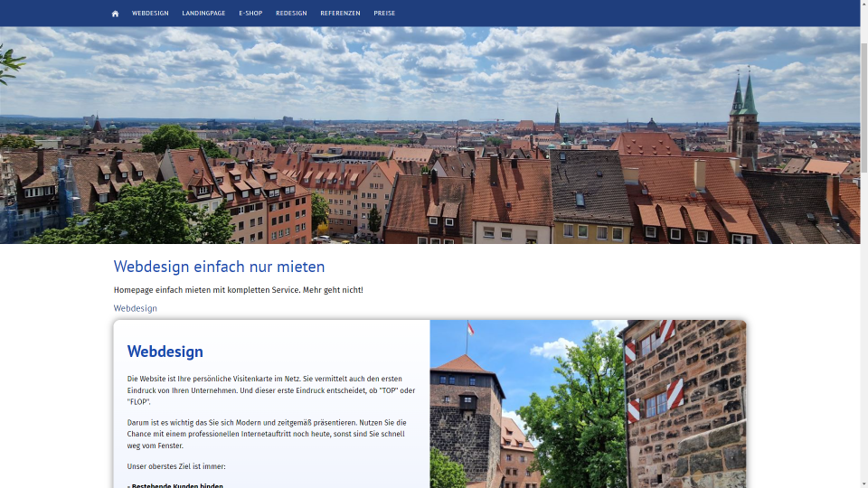868x488 pixels.
Task: Open the E-Shop page from navigation
Action: [250, 14]
